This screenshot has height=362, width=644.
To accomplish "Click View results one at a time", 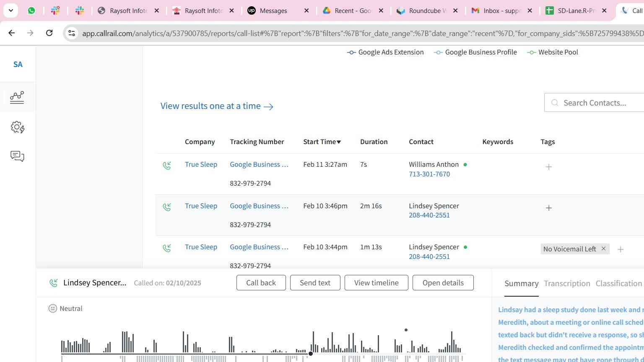I will (x=217, y=106).
